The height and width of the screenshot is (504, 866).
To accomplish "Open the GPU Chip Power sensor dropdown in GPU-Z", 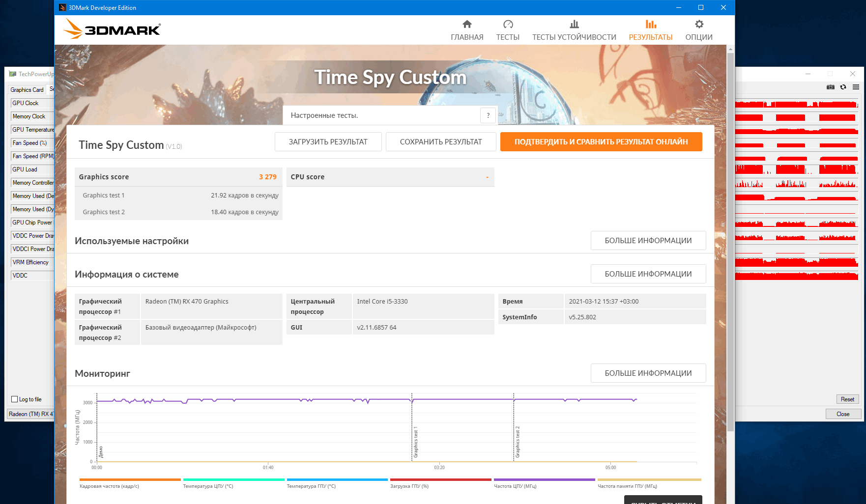I will [x=32, y=223].
